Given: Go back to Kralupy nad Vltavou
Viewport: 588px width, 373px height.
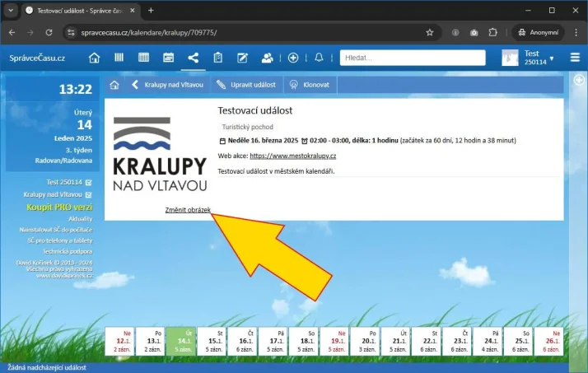Looking at the screenshot, I should (x=162, y=85).
